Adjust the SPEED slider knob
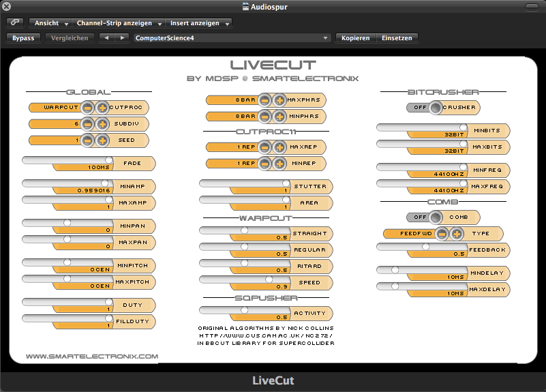This screenshot has height=392, width=546. (269, 280)
